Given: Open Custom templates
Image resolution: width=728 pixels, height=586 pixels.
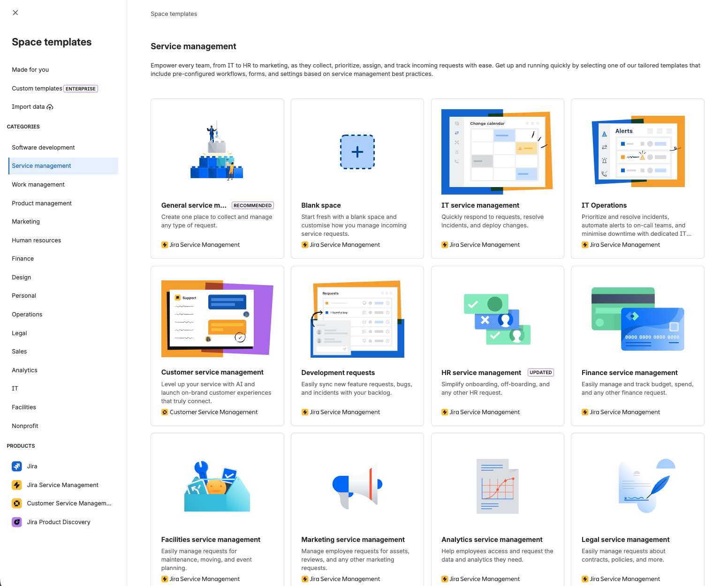Looking at the screenshot, I should click(x=37, y=88).
